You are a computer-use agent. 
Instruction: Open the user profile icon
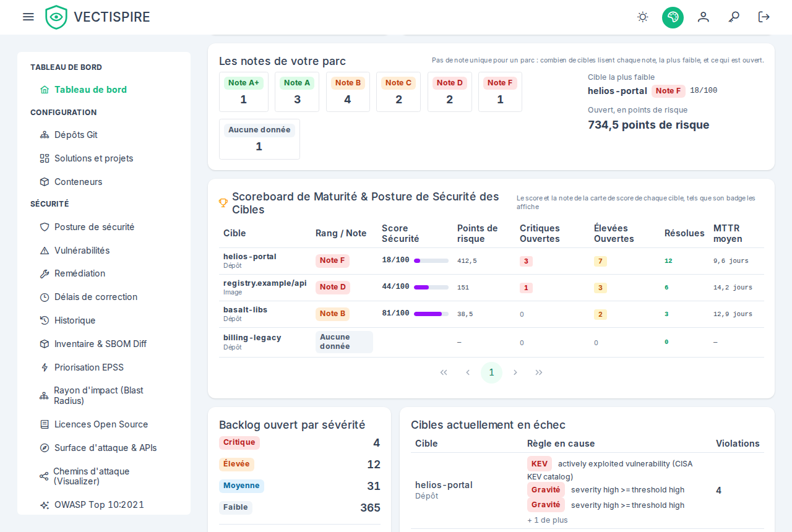pos(704,17)
